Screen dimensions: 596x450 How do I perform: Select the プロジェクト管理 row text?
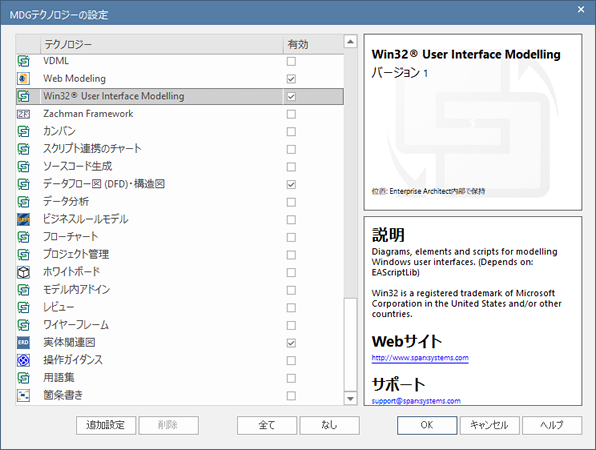pos(76,254)
